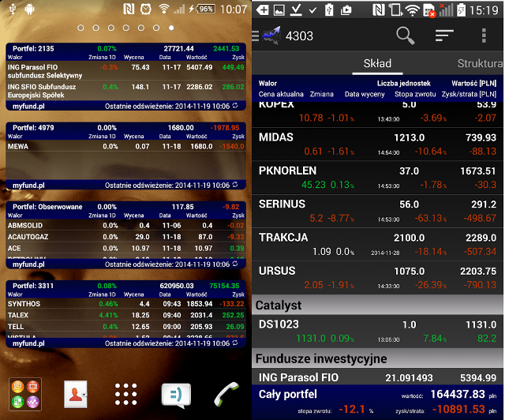
Task: Open the app drawer grid icon
Action: [126, 394]
